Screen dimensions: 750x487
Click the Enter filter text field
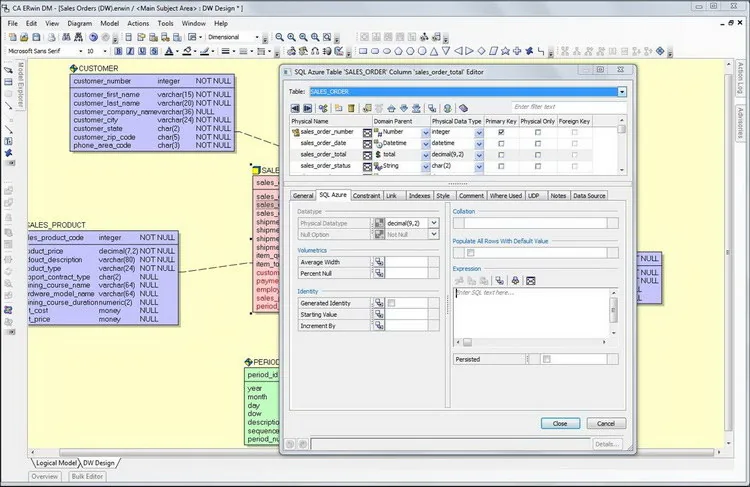coord(567,107)
